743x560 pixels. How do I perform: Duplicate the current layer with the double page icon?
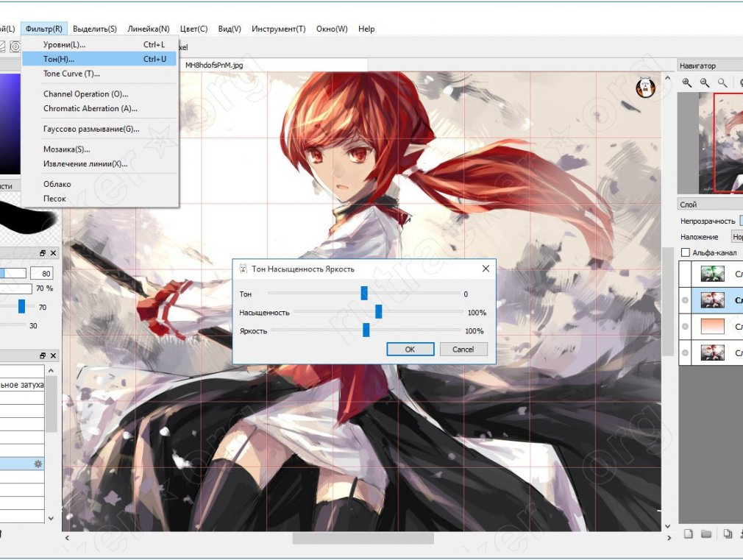click(x=728, y=534)
